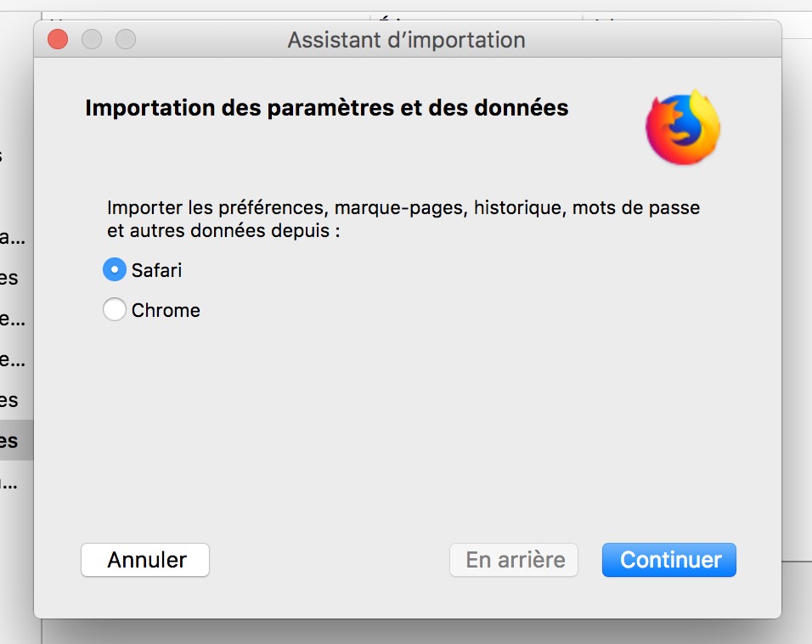
Task: Click the background table header above dialog
Action: pos(476,15)
